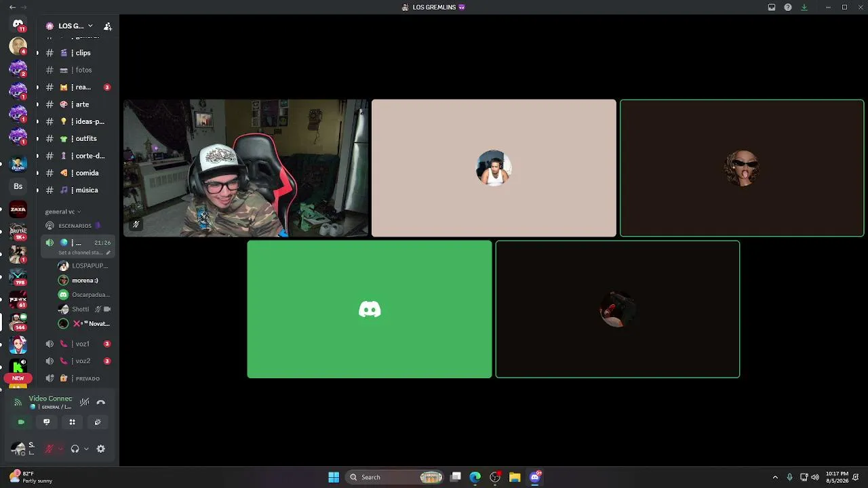Turn off the camera

21,422
